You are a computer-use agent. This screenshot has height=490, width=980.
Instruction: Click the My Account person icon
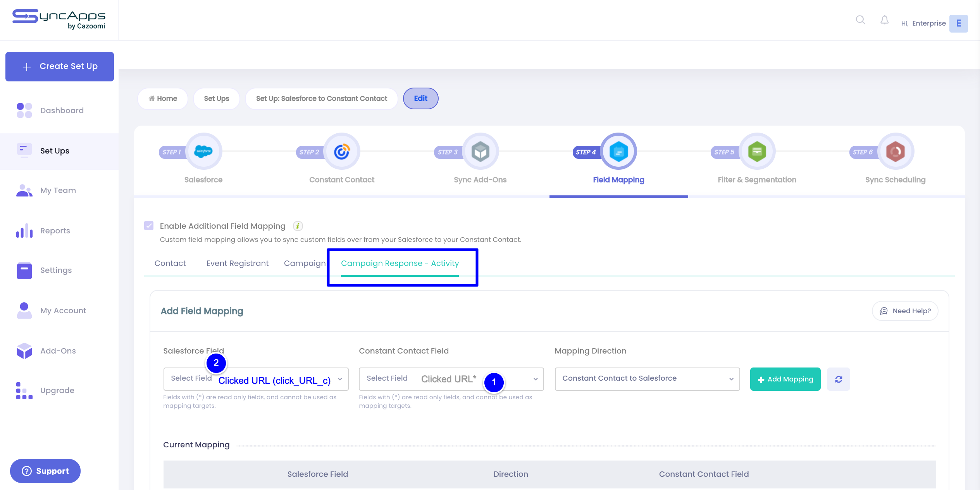click(24, 311)
